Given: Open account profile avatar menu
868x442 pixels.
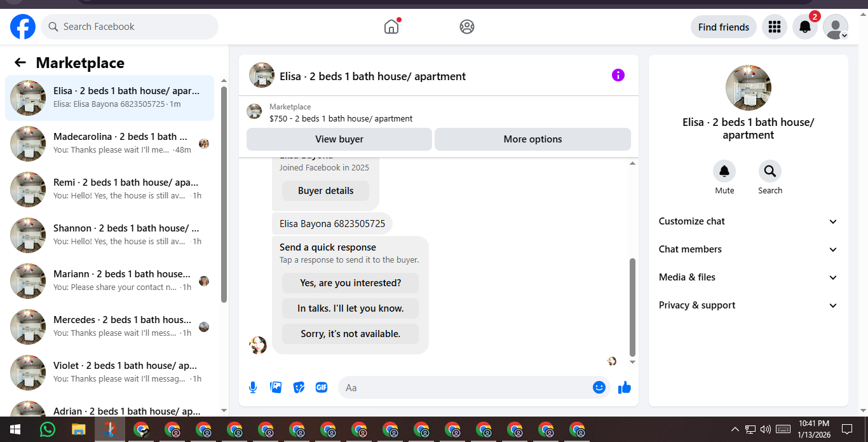Looking at the screenshot, I should (836, 27).
